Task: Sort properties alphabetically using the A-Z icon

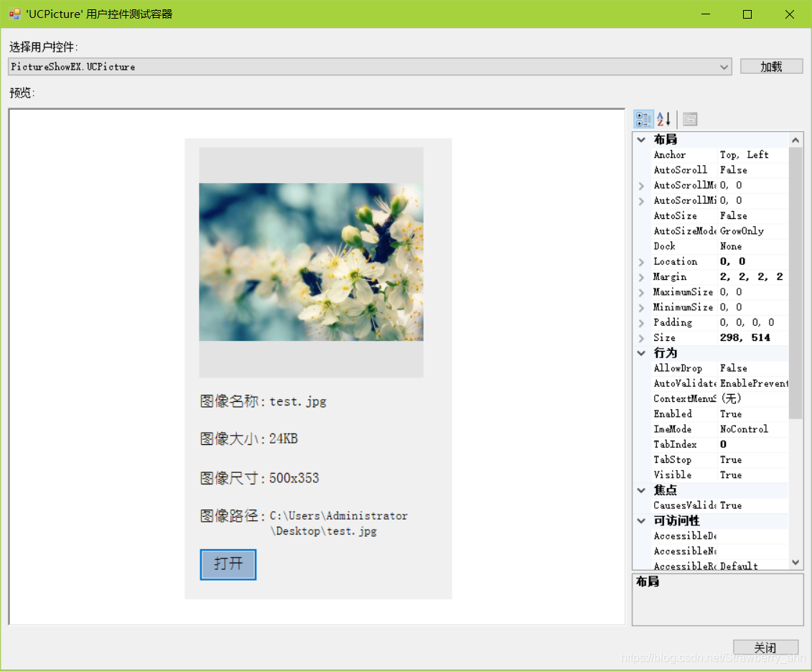Action: [662, 118]
